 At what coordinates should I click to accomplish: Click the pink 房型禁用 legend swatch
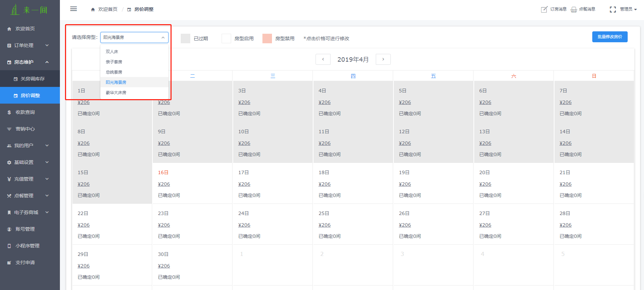pyautogui.click(x=267, y=39)
